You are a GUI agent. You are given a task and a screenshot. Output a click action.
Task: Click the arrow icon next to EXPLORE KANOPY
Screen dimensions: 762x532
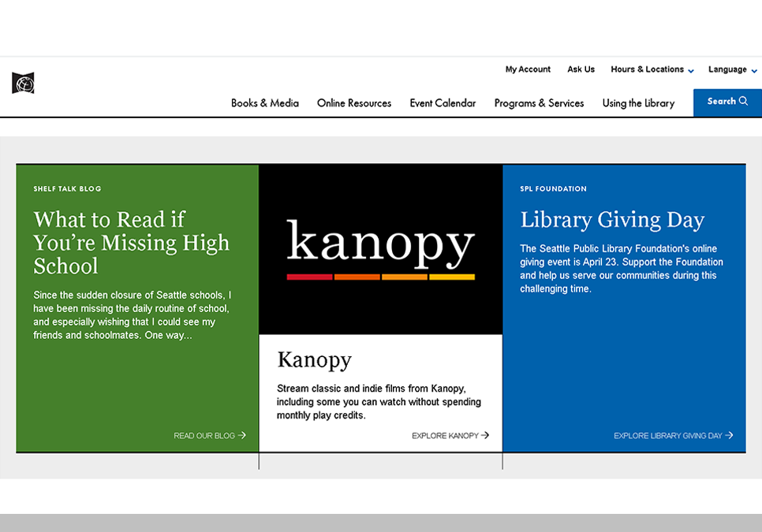(x=485, y=435)
